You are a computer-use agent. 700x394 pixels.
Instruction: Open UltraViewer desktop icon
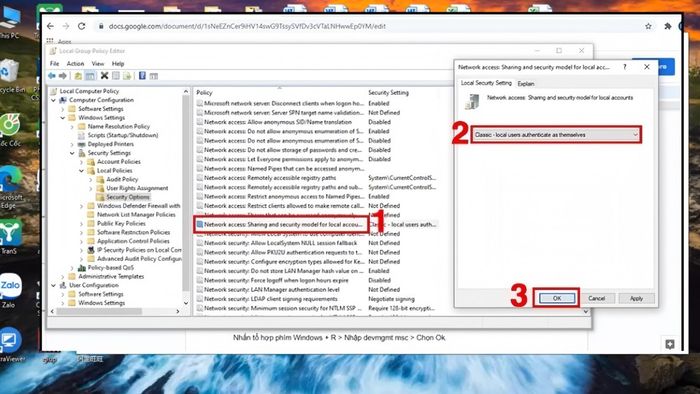click(x=11, y=344)
